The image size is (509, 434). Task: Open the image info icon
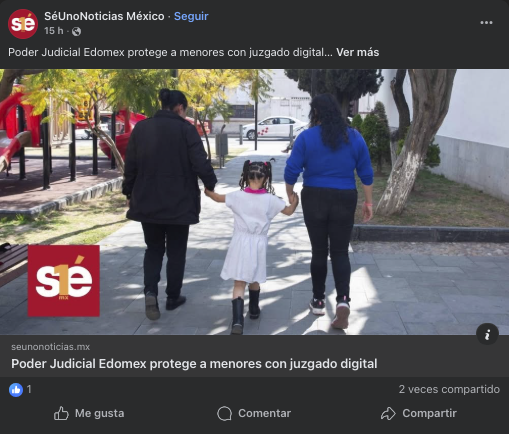pyautogui.click(x=487, y=334)
